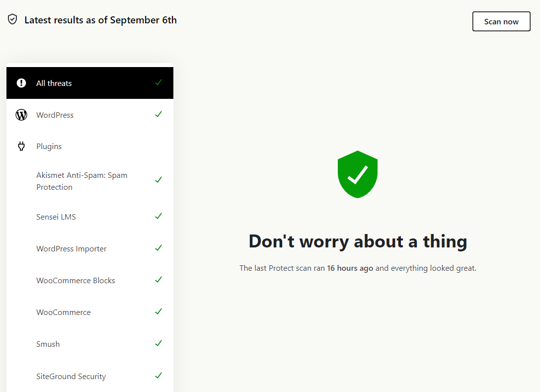Viewport: 540px width, 392px height.
Task: Select SiteGround Security from the list
Action: click(71, 376)
